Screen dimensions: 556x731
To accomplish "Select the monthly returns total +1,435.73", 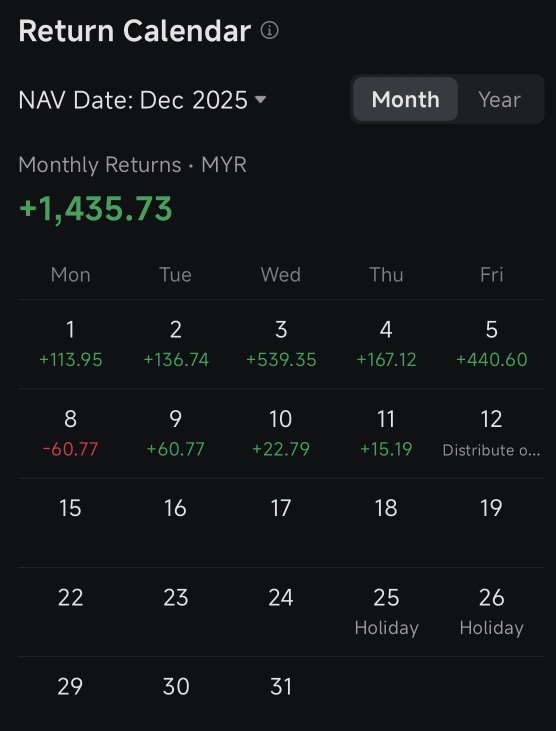I will [96, 208].
